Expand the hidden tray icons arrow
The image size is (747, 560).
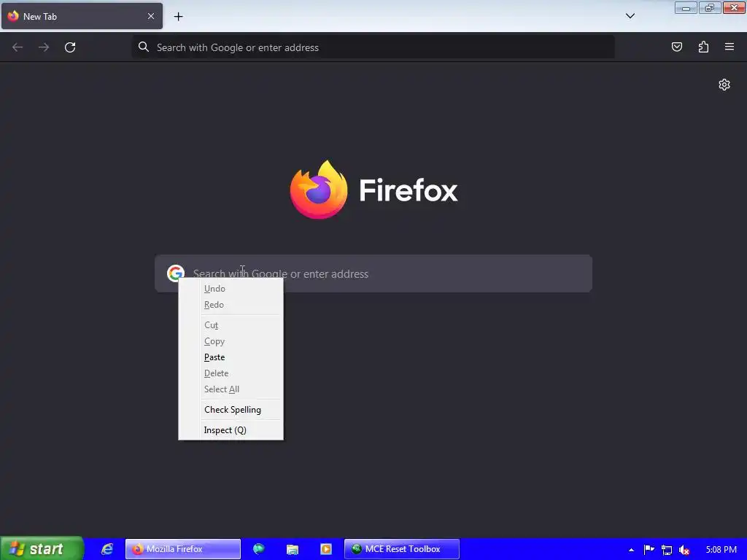631,550
